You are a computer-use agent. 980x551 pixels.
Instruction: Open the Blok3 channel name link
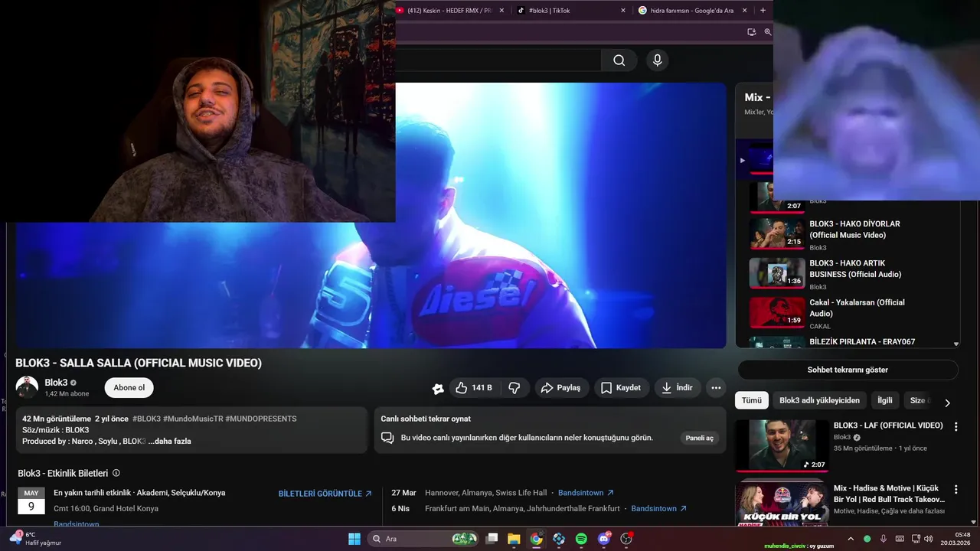(x=56, y=383)
